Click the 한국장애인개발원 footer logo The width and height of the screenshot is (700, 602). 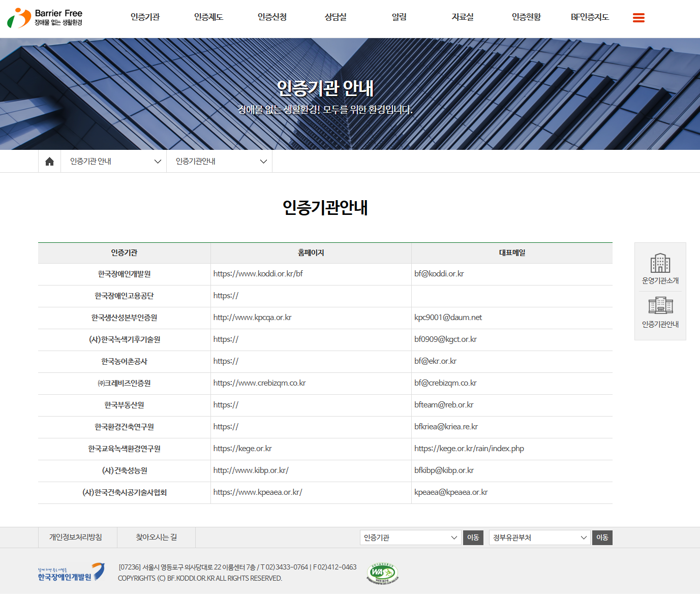coord(71,573)
